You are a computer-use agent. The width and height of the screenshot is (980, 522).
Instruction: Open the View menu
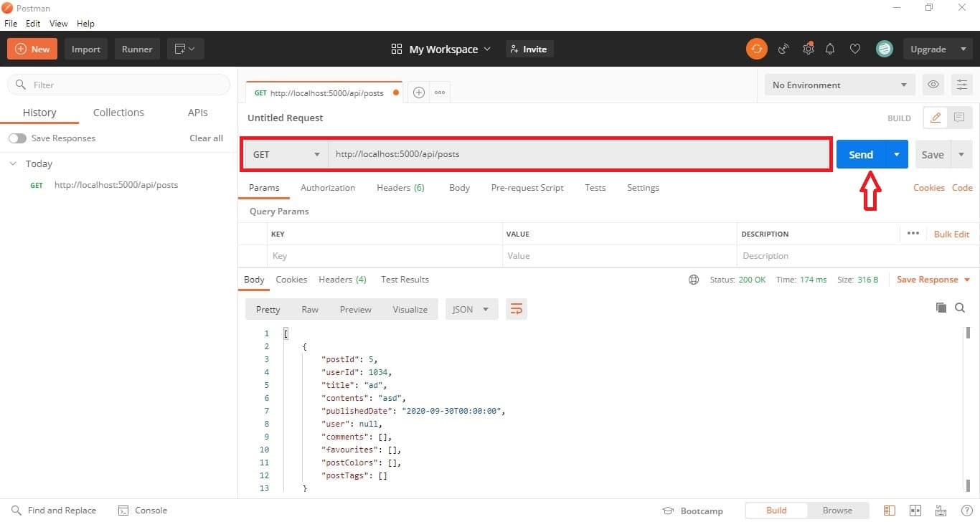58,24
